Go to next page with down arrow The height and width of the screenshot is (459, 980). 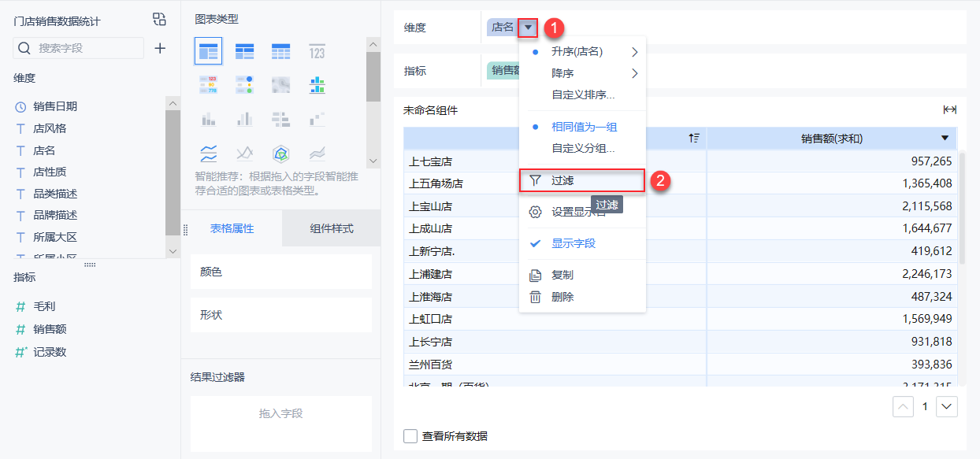pyautogui.click(x=946, y=406)
